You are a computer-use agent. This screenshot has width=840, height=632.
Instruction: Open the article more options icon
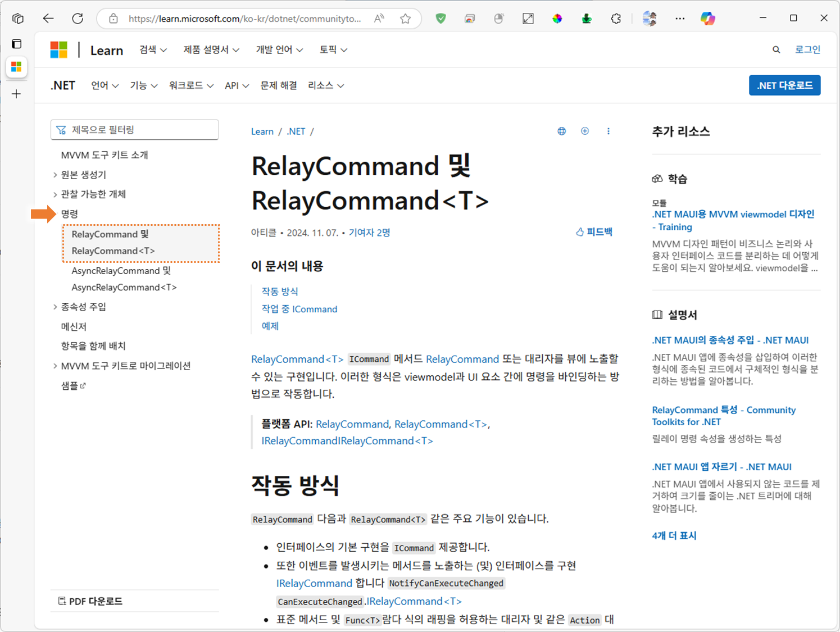pyautogui.click(x=608, y=131)
